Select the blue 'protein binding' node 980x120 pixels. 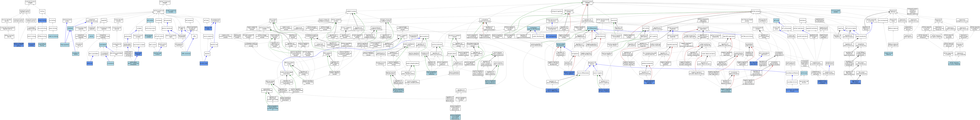coord(42,20)
